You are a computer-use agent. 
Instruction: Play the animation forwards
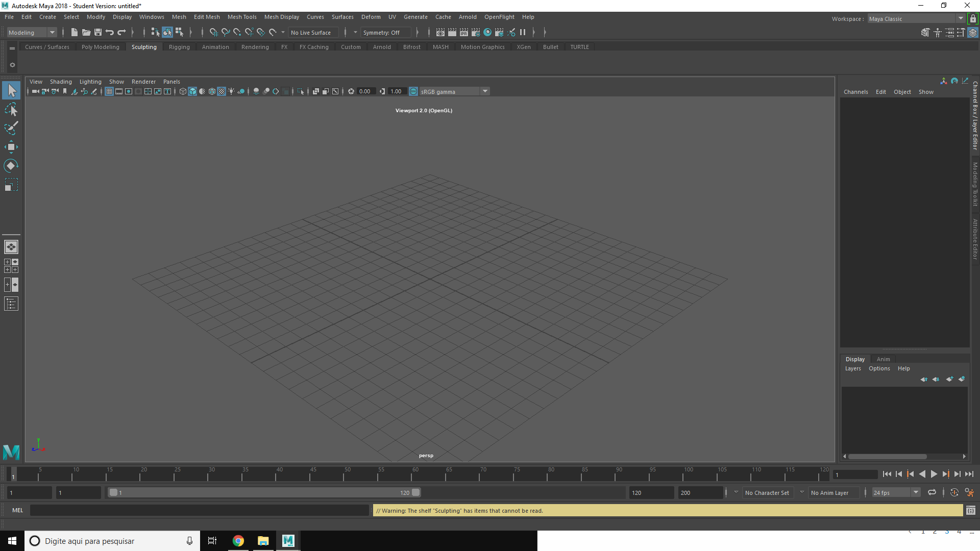click(x=934, y=474)
